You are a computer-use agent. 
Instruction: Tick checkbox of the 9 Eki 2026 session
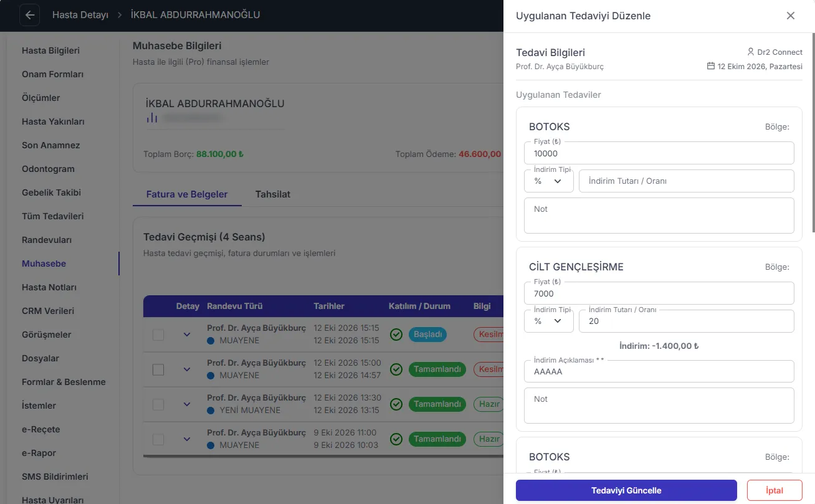click(158, 439)
